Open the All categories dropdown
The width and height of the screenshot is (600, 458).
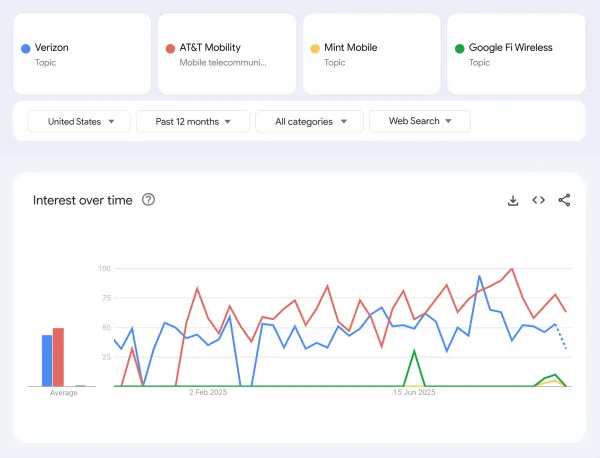309,121
